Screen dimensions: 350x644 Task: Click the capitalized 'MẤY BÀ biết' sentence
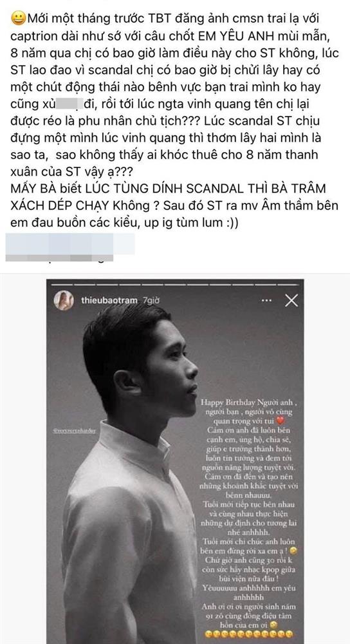[172, 196]
